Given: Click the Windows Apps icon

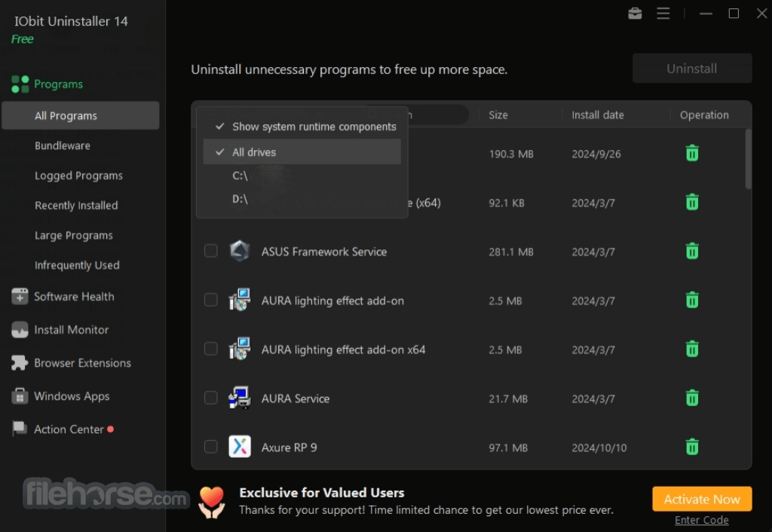Looking at the screenshot, I should 20,396.
